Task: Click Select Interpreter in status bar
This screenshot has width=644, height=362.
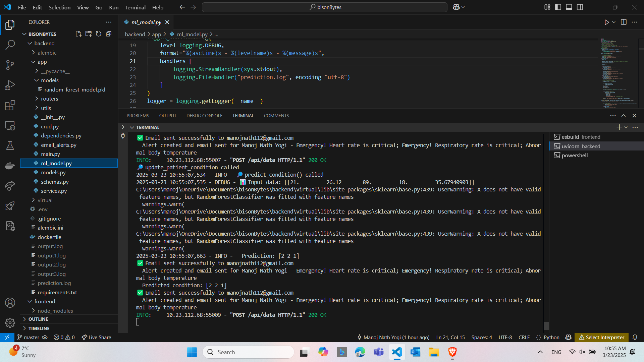Action: click(602, 337)
